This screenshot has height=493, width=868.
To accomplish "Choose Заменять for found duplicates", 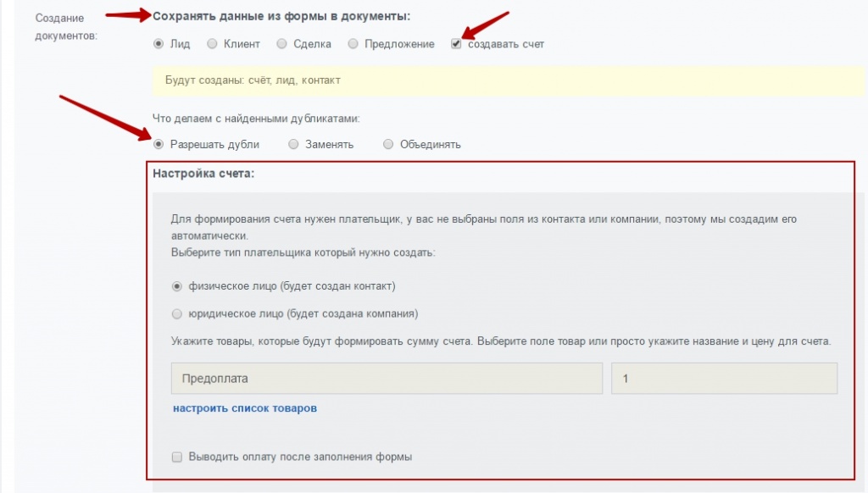I will pos(293,144).
